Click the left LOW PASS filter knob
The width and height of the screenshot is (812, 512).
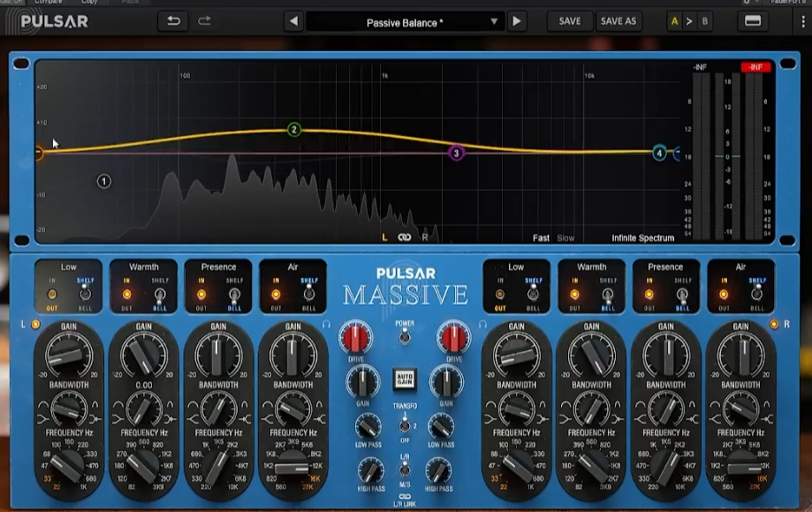[368, 426]
